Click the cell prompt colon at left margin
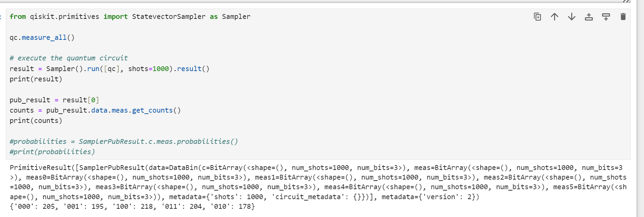 [x=1, y=16]
